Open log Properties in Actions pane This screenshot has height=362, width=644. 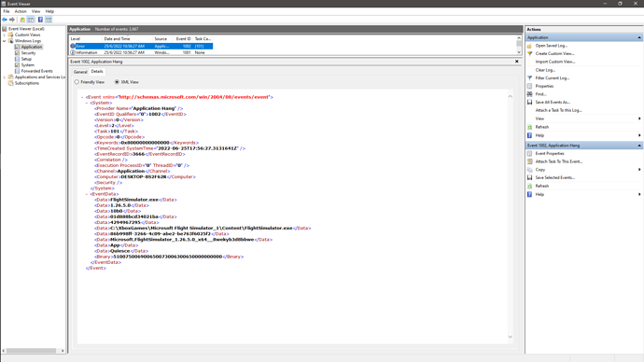tap(544, 86)
